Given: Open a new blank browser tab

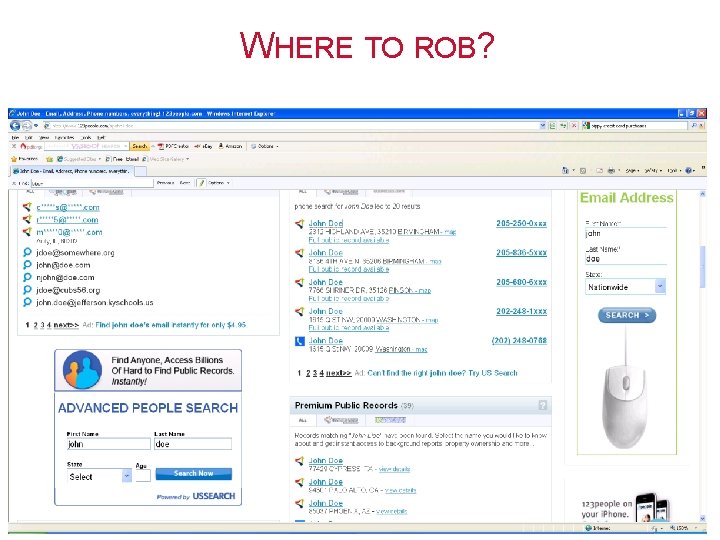Looking at the screenshot, I should point(141,171).
